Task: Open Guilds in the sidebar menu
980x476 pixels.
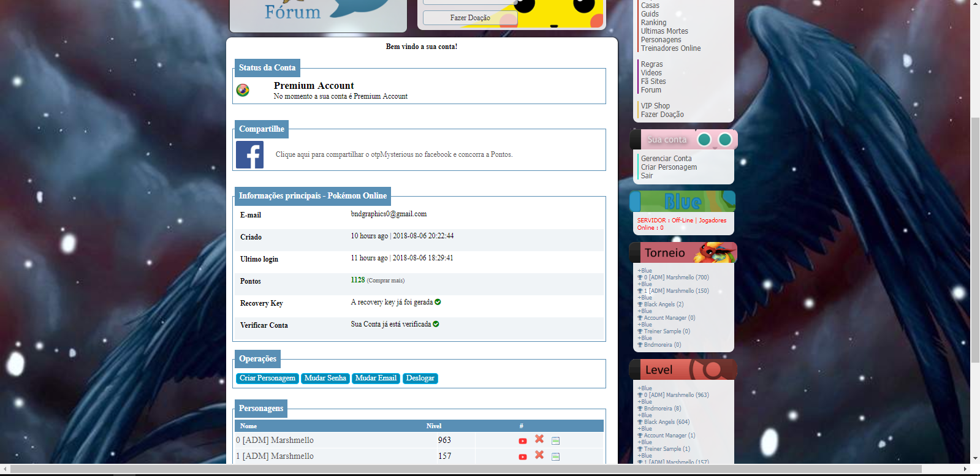Action: click(650, 14)
